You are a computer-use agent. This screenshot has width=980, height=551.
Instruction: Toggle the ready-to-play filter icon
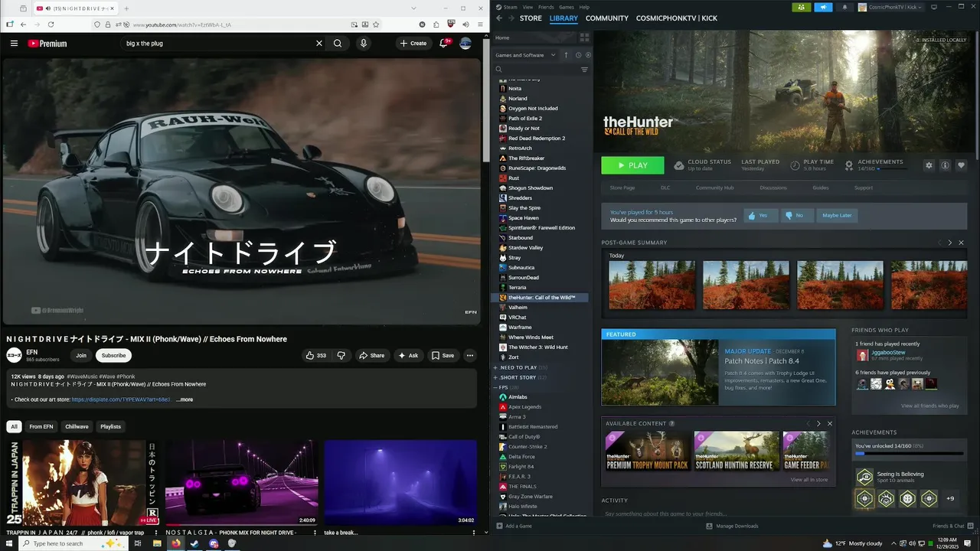click(x=587, y=55)
